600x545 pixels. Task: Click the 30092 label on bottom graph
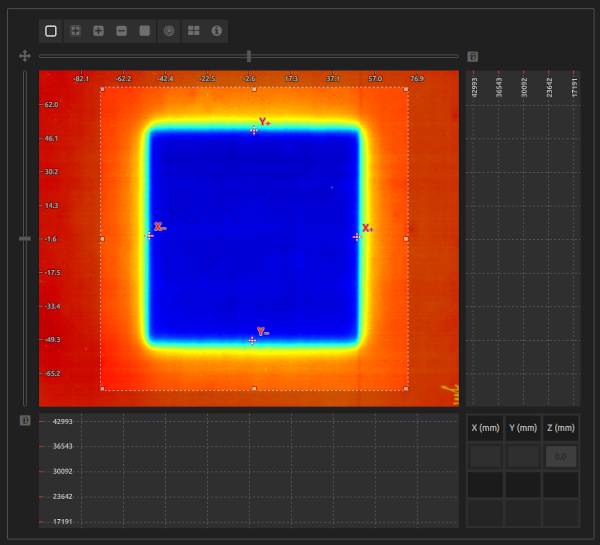(x=62, y=472)
